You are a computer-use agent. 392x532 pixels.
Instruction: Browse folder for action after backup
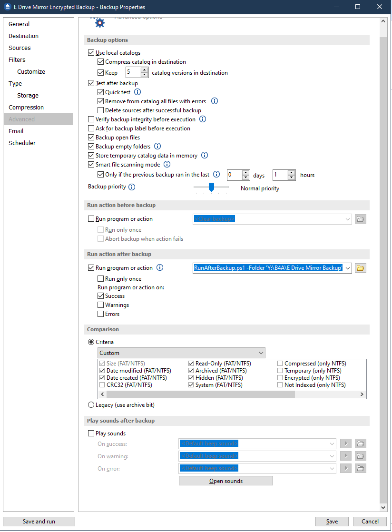pos(361,268)
